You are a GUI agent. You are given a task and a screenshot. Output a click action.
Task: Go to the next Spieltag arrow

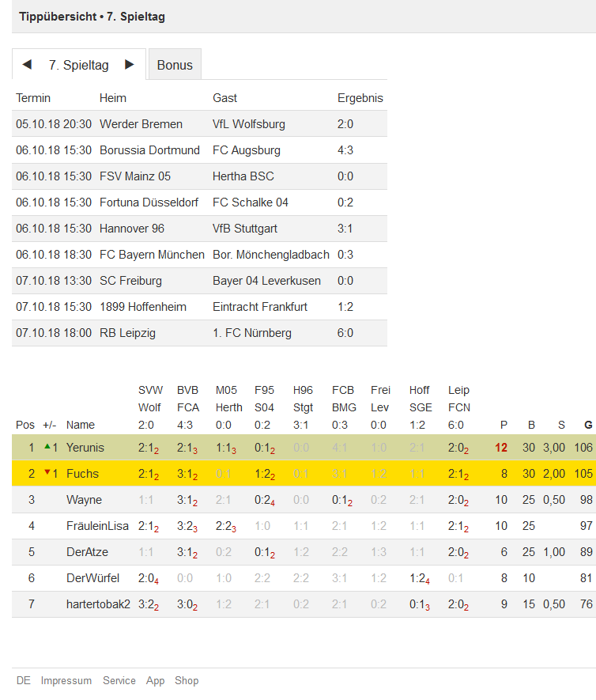tap(130, 65)
